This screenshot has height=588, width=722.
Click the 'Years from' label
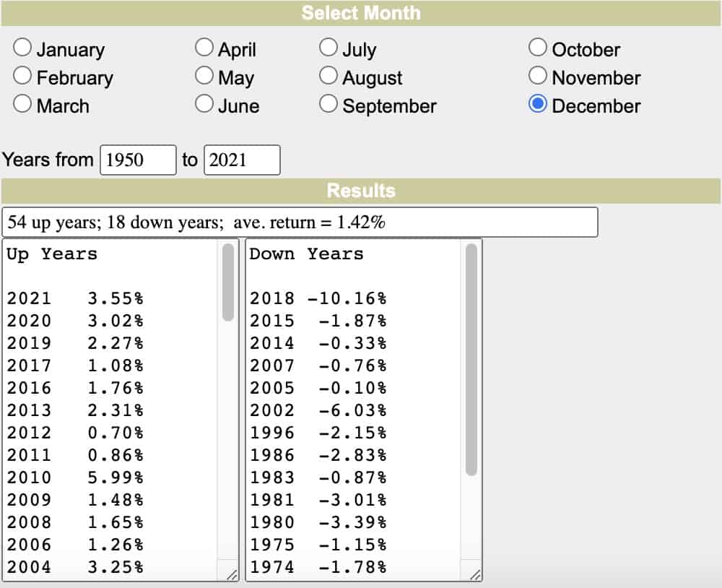pos(48,160)
